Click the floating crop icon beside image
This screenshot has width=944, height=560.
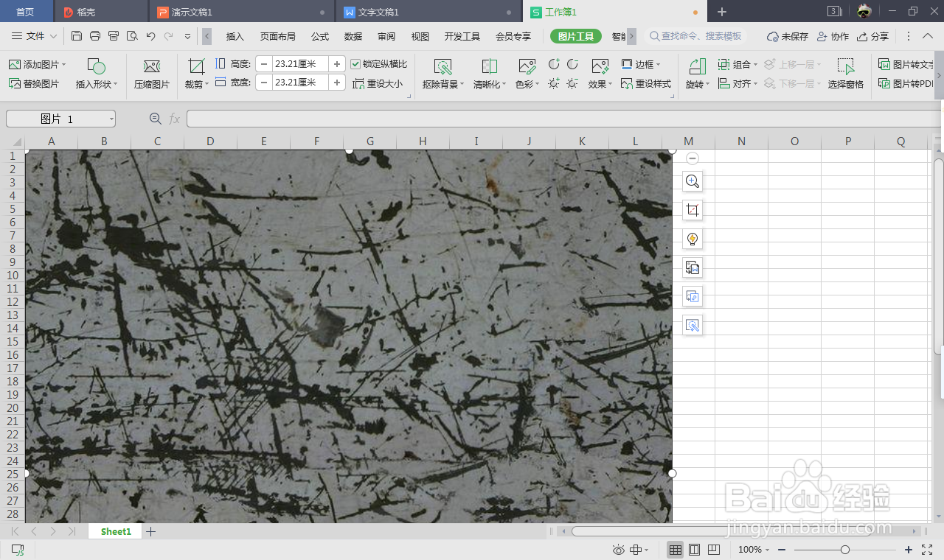click(693, 210)
